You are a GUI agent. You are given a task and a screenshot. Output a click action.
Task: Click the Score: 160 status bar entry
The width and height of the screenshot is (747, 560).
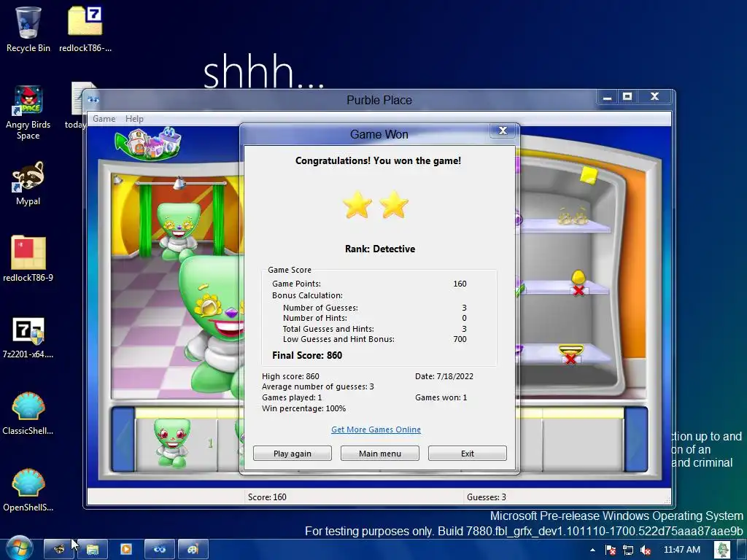(267, 497)
